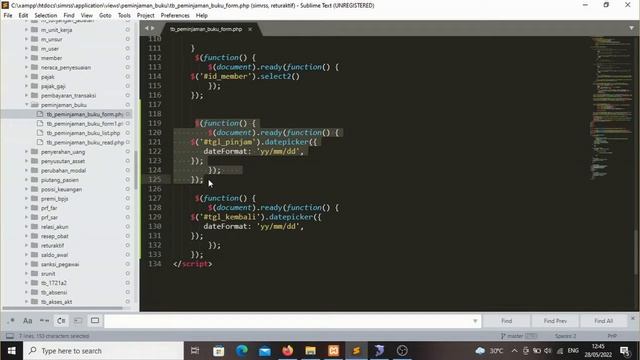Select the pembayaran_transaksi folder
640x360 pixels.
(x=68, y=96)
